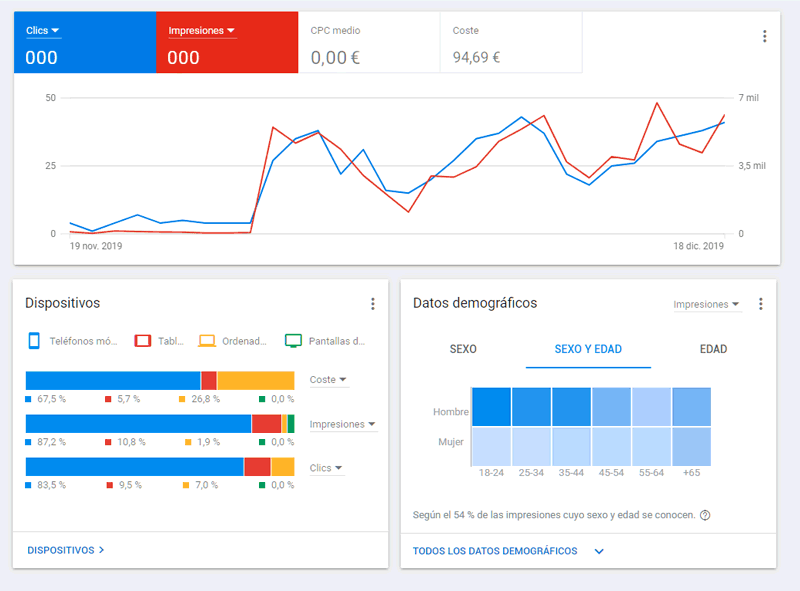Click the 9,5 % clicks value

[x=130, y=485]
